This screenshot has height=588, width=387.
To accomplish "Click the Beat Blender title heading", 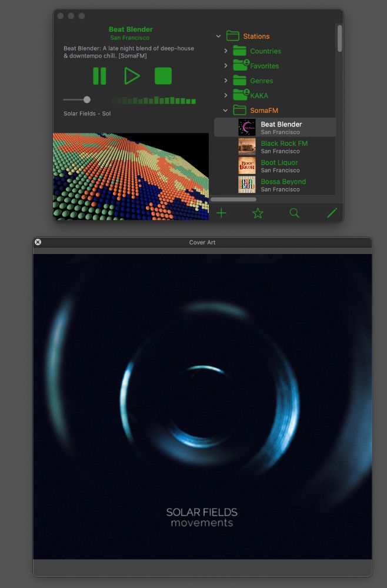I will point(131,29).
